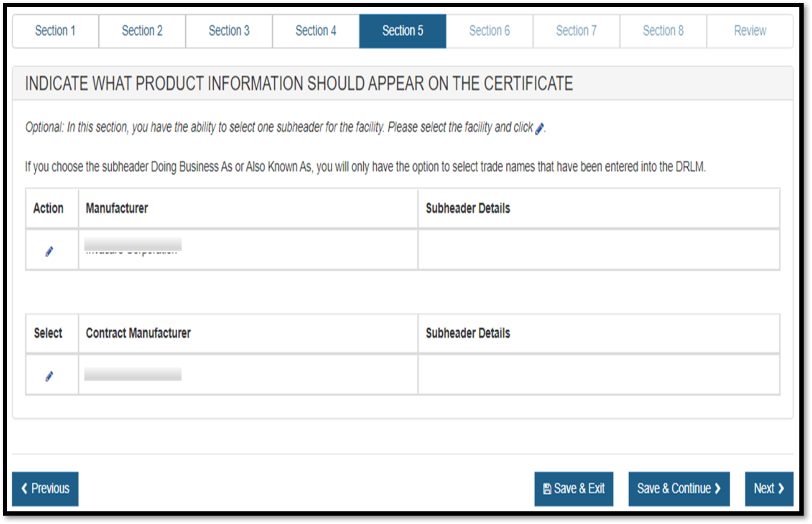Click the Save & Exit button
This screenshot has height=524, width=812.
[x=574, y=489]
